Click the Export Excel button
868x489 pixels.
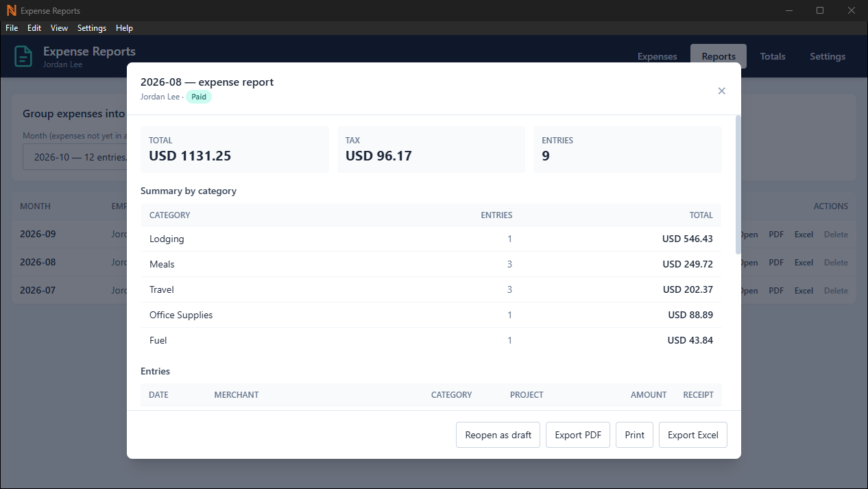pyautogui.click(x=693, y=435)
